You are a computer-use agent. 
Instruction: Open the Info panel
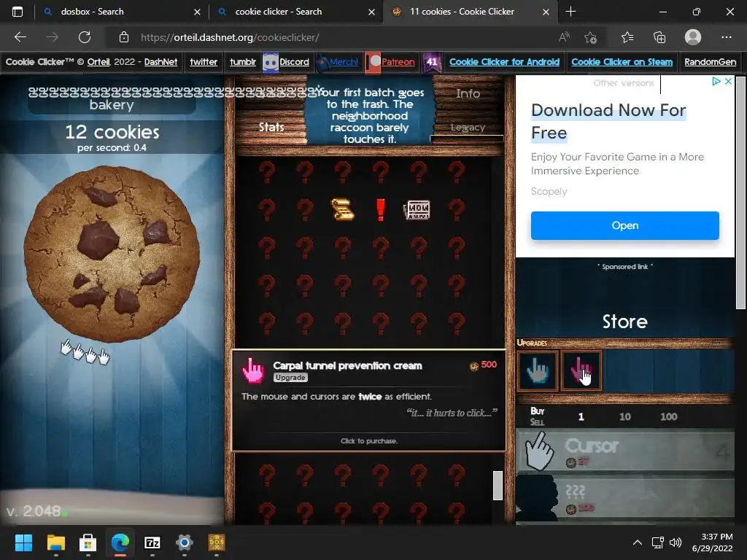[x=468, y=94]
